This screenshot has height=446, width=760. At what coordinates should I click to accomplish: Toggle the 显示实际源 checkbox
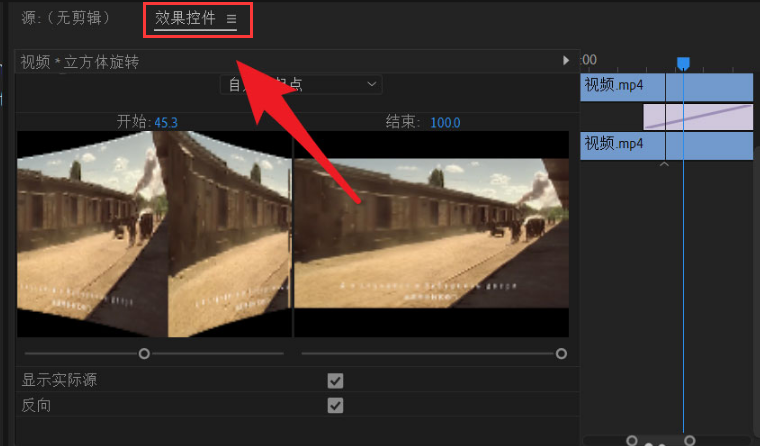pyautogui.click(x=335, y=381)
